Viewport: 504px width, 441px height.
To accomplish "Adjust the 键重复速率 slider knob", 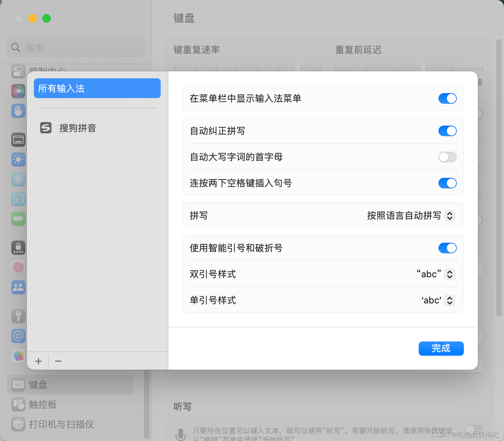I will pos(298,67).
